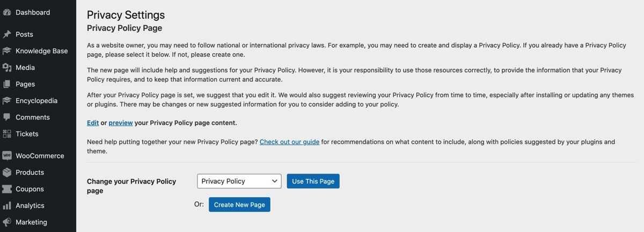Click the Knowledge Base graduation cap icon
This screenshot has height=232, width=644.
[7, 51]
